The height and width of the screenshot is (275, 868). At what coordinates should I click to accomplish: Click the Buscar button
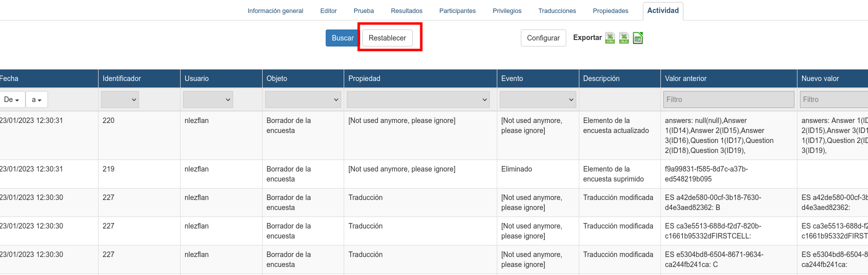343,38
